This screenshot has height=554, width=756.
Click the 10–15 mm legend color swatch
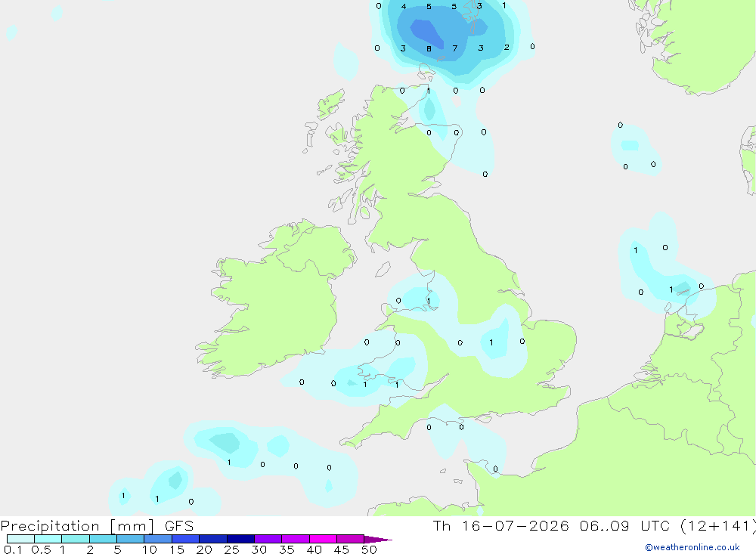click(158, 539)
